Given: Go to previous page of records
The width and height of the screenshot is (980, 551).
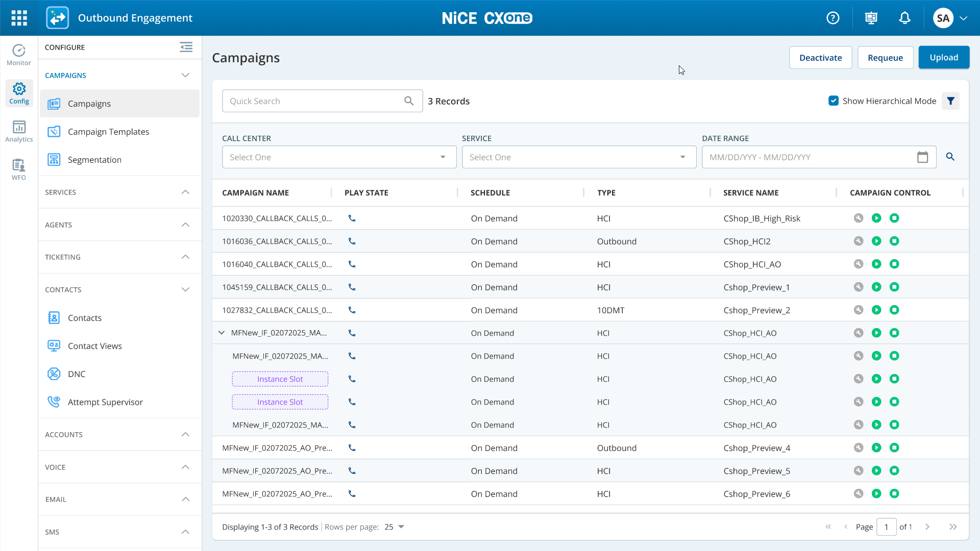Looking at the screenshot, I should [x=846, y=527].
